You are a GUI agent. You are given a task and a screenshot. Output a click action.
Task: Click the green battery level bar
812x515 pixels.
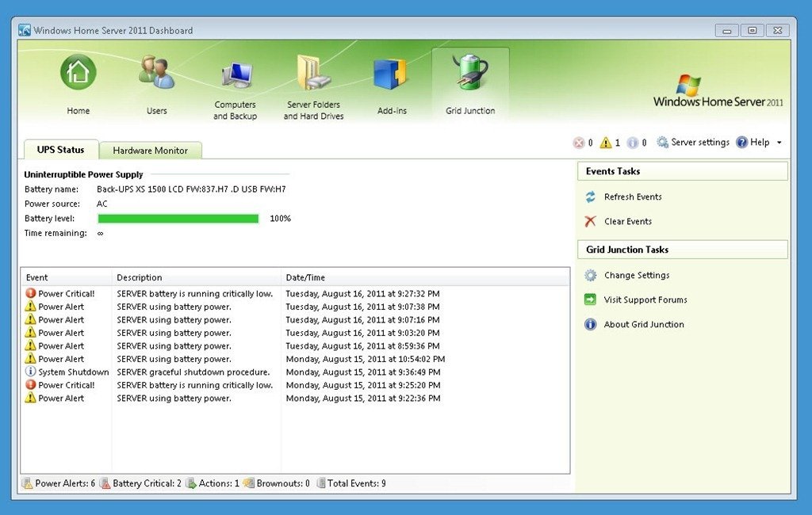(178, 219)
